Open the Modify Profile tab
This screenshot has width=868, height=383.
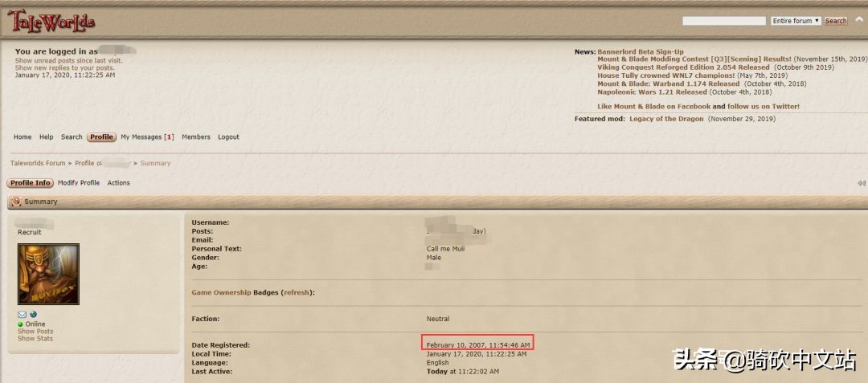[79, 183]
